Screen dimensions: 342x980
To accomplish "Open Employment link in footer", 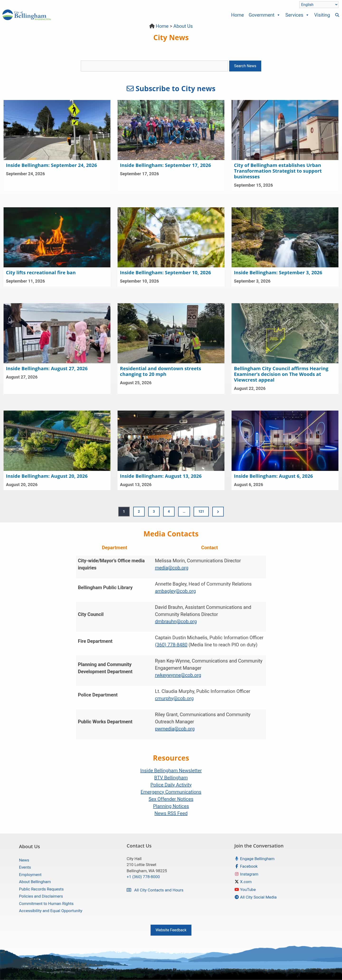I will click(x=30, y=875).
